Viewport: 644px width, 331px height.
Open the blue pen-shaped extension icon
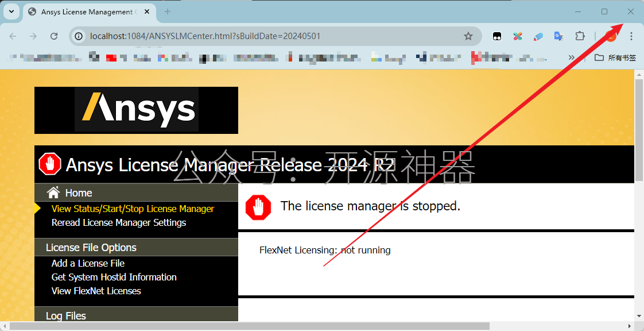538,36
